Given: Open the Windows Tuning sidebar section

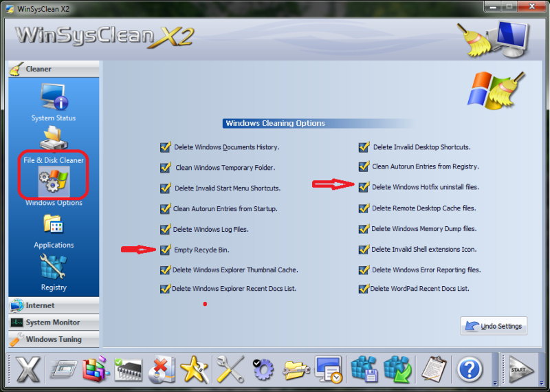Looking at the screenshot, I should [54, 339].
